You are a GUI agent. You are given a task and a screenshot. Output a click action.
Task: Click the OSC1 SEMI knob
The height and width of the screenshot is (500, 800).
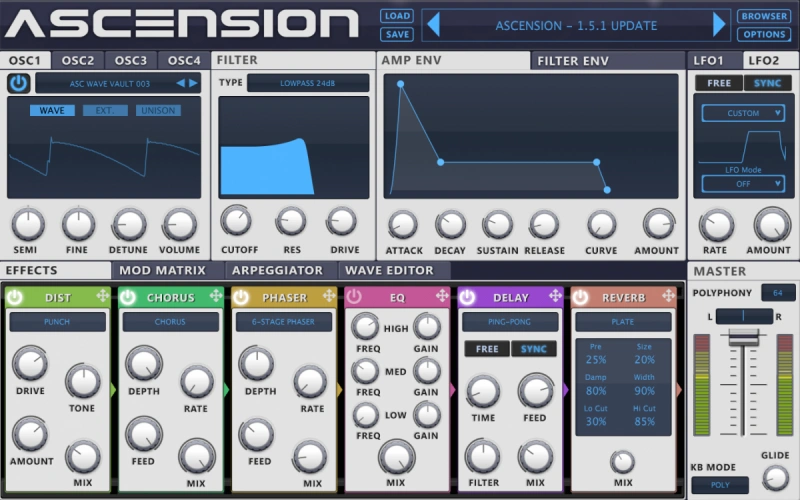[x=28, y=224]
